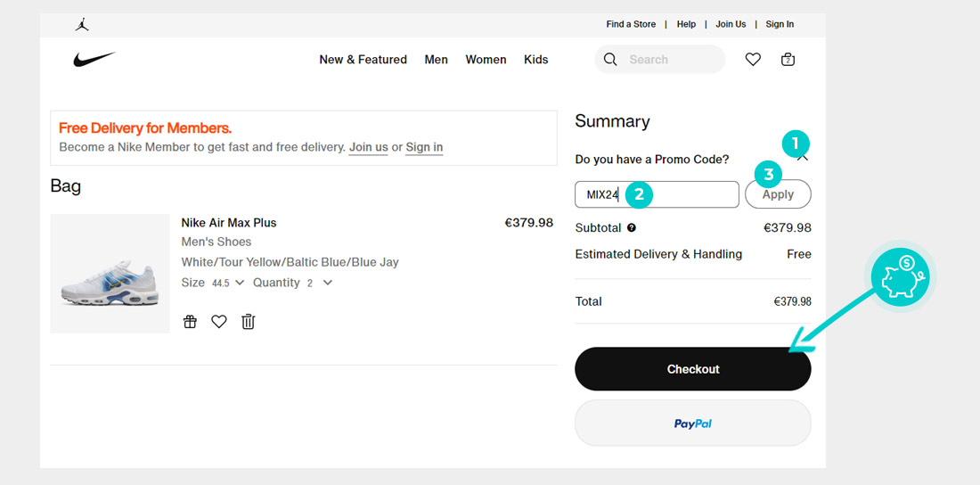
Task: Collapse the Promo Code section chevron
Action: (803, 157)
